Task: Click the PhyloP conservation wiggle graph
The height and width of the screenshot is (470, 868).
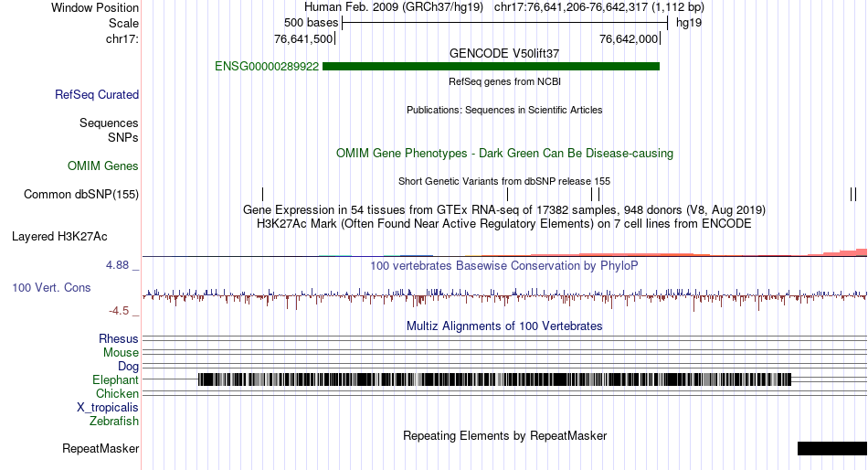Action: coord(504,297)
